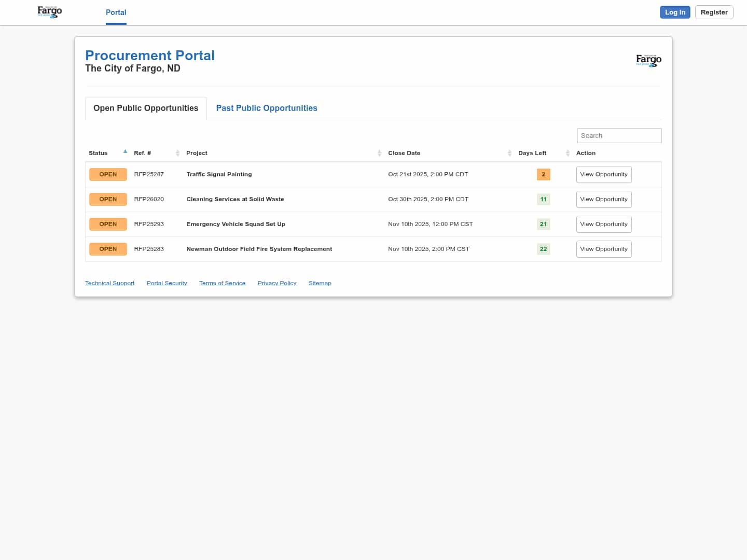
Task: Open the Sitemap footer link
Action: (320, 283)
